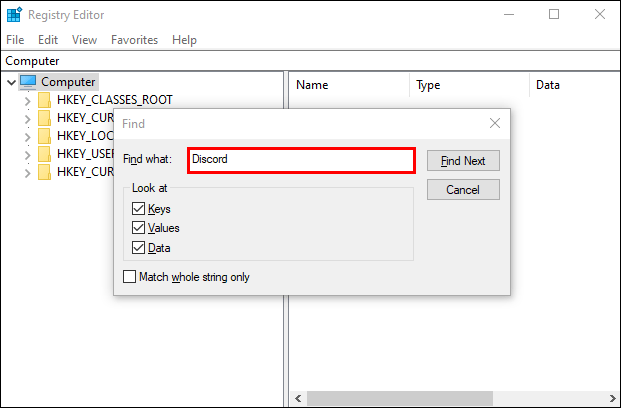Select the Computer icon in the tree
The height and width of the screenshot is (408, 621).
click(28, 82)
